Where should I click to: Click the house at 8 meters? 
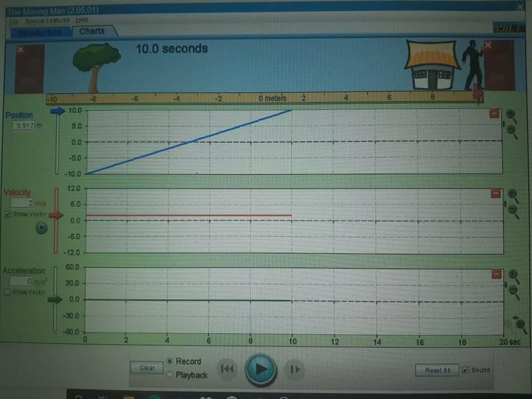432,65
